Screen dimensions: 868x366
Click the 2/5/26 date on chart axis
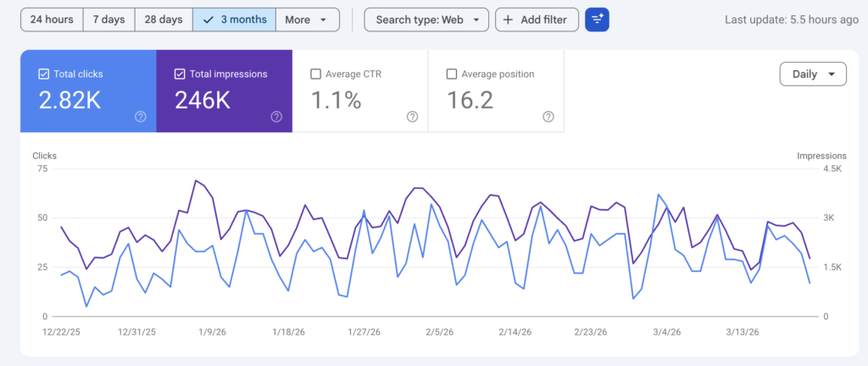tap(438, 332)
